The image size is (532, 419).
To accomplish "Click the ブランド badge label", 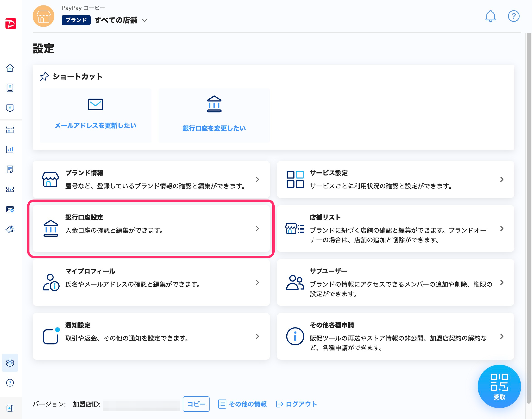I will pyautogui.click(x=76, y=20).
